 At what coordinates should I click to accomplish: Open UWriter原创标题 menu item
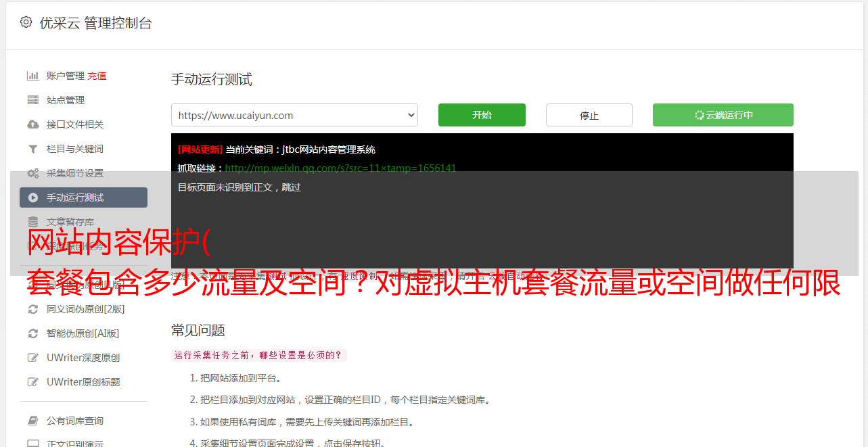coord(83,382)
